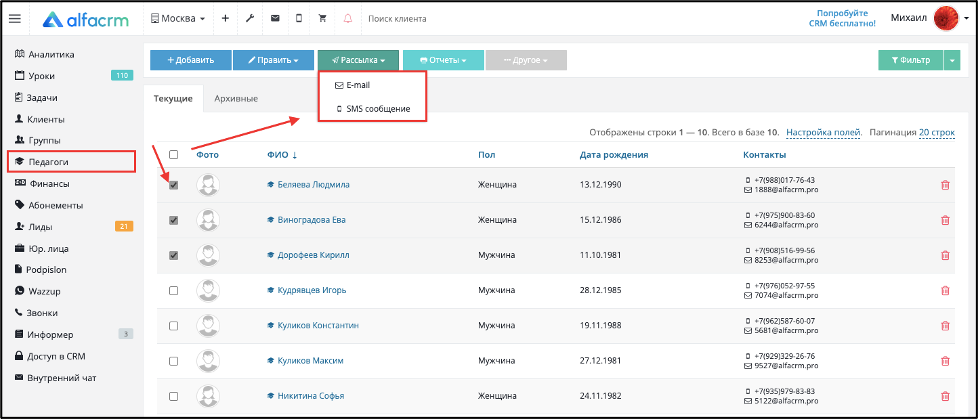Delete Кудрявцев Игорь with trash icon

945,290
